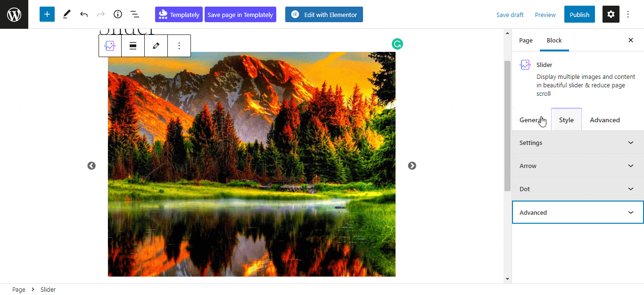Click the Publish button
This screenshot has height=295, width=644.
pyautogui.click(x=579, y=15)
